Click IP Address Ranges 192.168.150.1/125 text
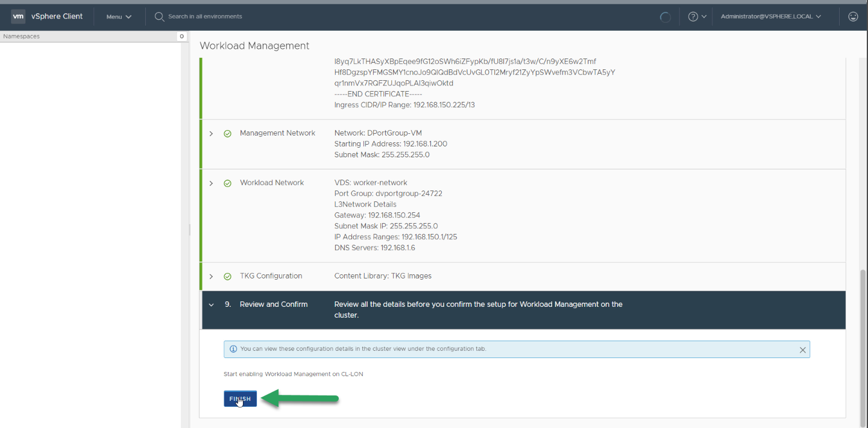This screenshot has width=868, height=428. (x=395, y=237)
